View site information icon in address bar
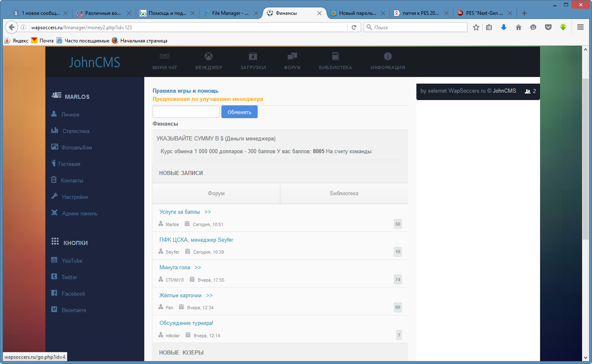The image size is (592, 364). click(x=23, y=27)
